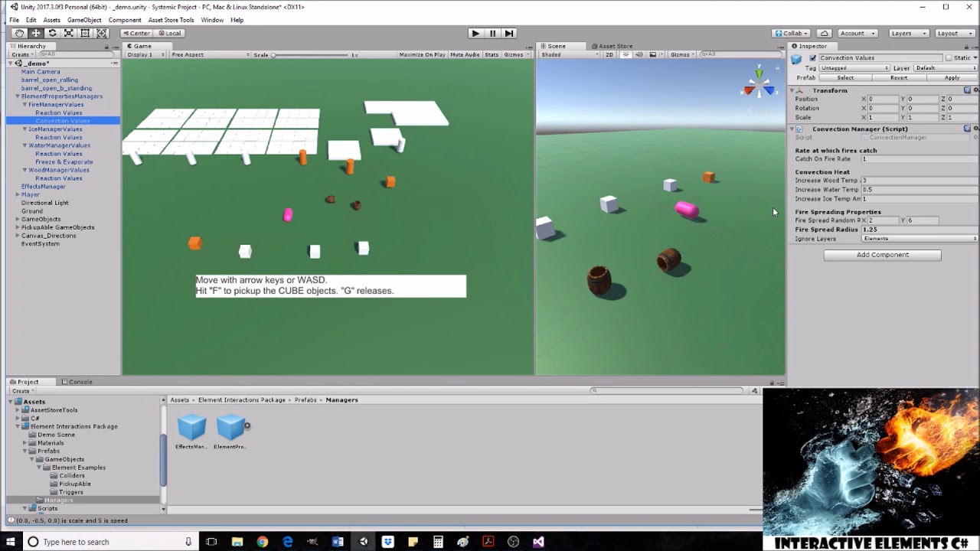The height and width of the screenshot is (551, 980).
Task: Open Transform component gear menu
Action: tap(975, 90)
